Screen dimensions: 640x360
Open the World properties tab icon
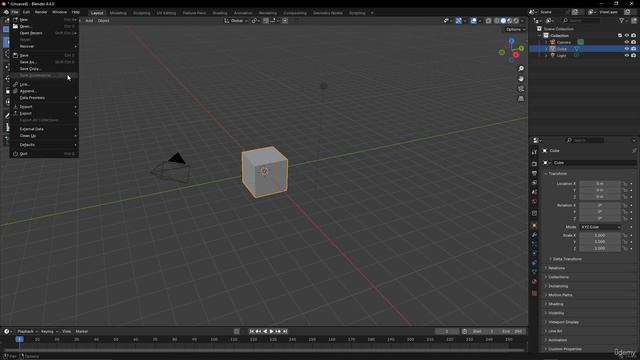click(x=534, y=202)
